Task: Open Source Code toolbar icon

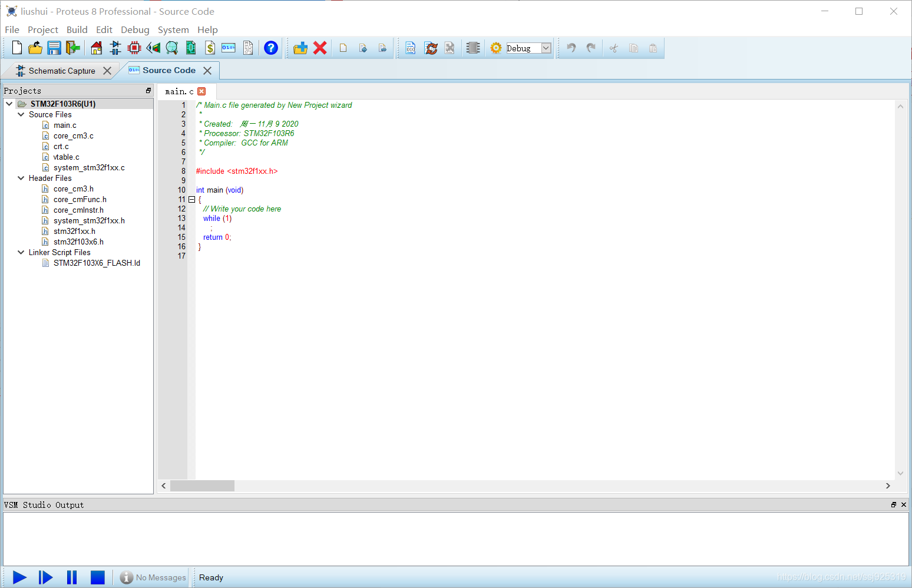Action: 229,48
